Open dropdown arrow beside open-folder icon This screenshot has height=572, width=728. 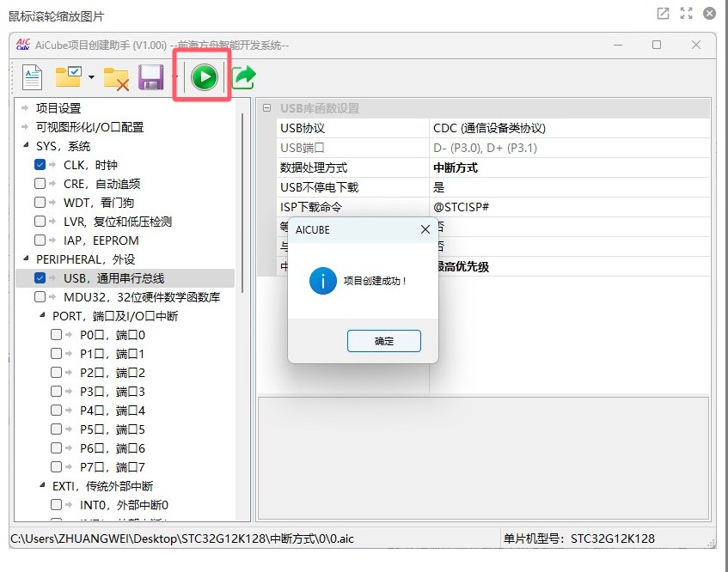(91, 77)
